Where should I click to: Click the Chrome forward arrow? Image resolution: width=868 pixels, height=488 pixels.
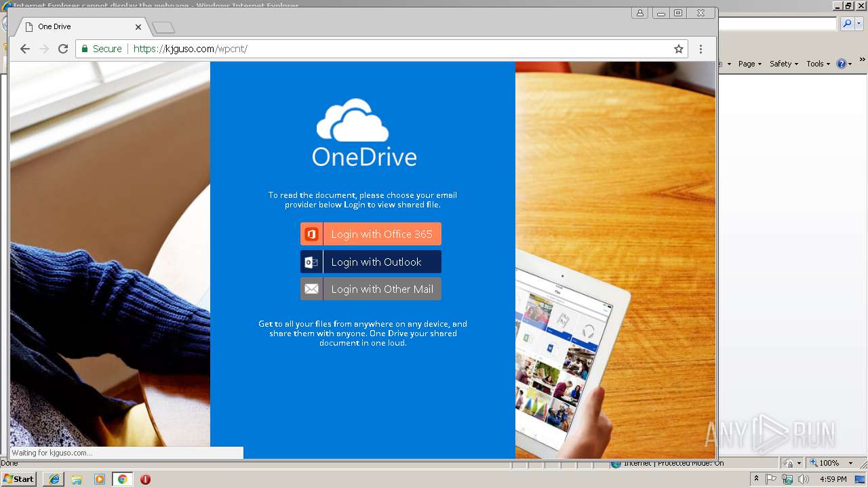pos(44,49)
